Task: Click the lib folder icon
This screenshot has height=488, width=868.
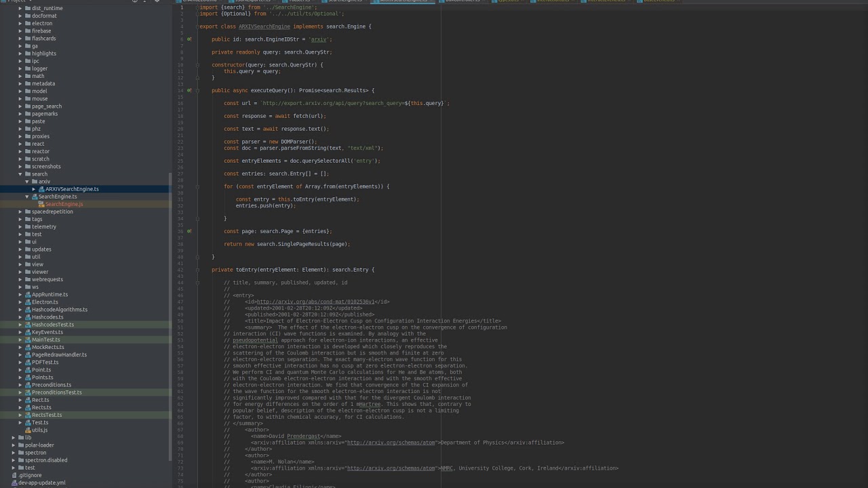Action: click(x=21, y=438)
